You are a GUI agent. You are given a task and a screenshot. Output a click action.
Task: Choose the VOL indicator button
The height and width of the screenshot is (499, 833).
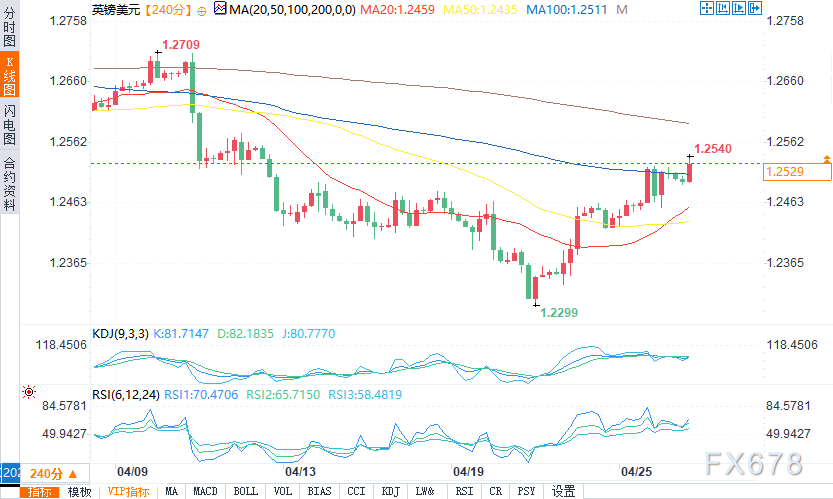pos(283,492)
